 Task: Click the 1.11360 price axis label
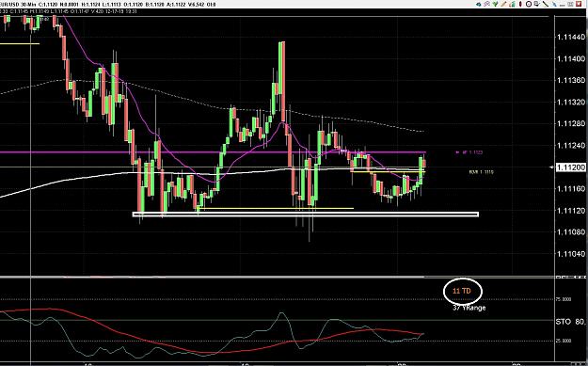571,80
